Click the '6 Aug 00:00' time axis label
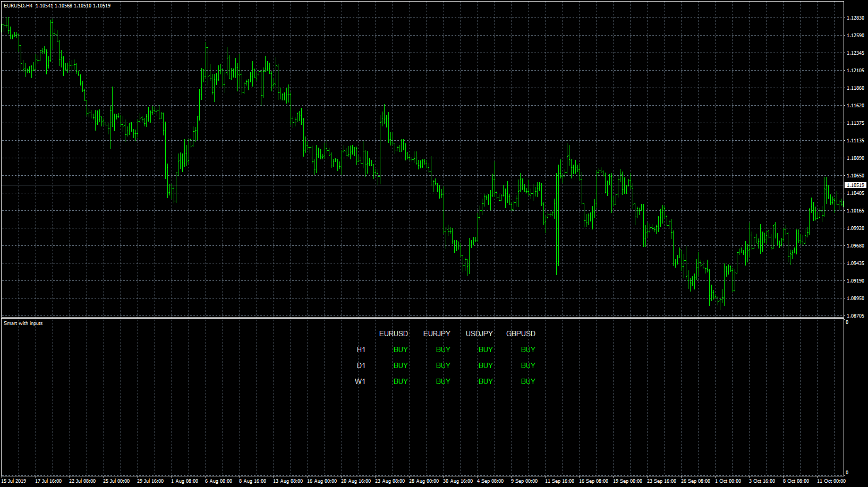The height and width of the screenshot is (487, 868). tap(219, 481)
